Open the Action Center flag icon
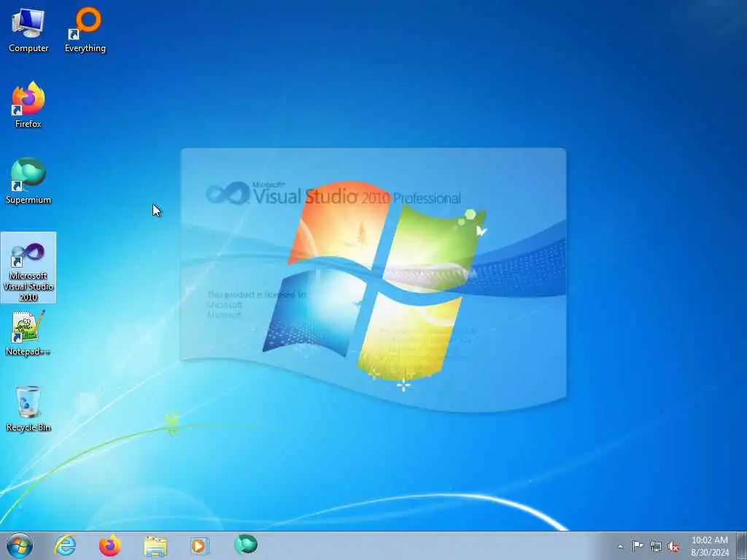 [x=638, y=545]
